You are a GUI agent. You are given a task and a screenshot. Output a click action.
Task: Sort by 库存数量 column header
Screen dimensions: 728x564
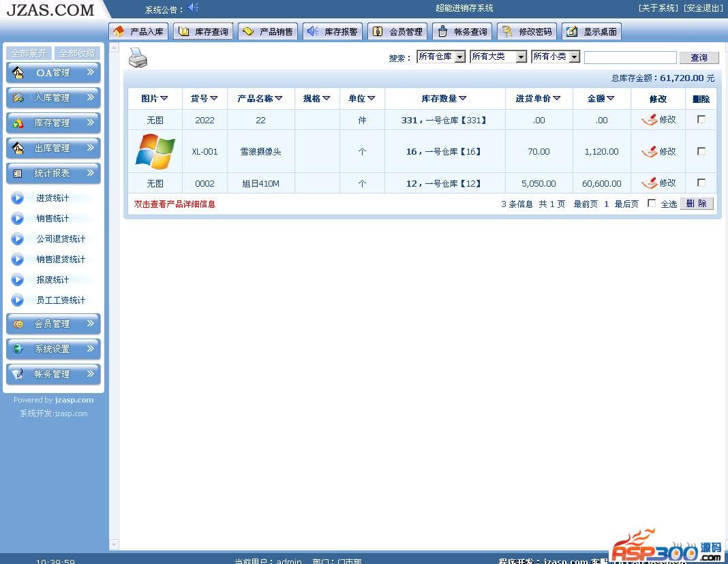click(x=444, y=98)
